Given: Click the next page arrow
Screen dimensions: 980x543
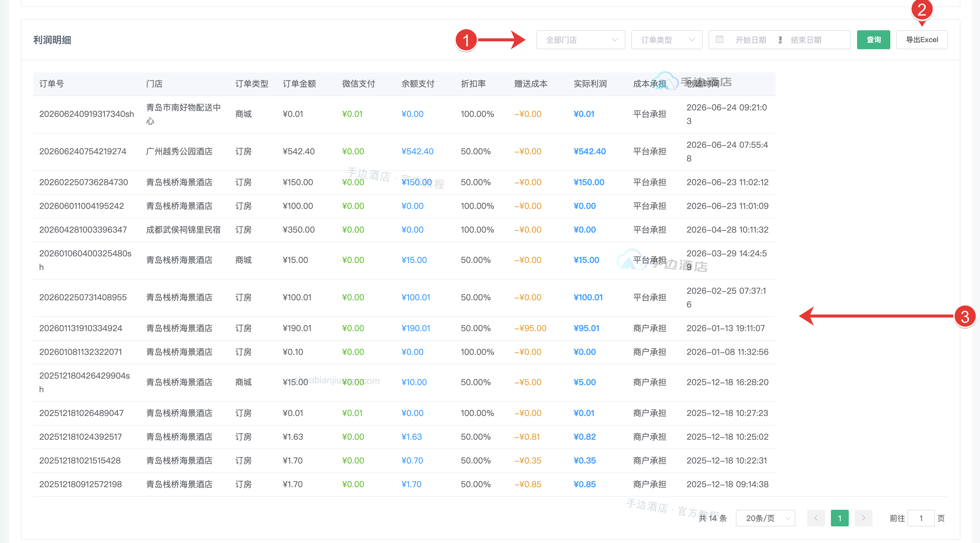Looking at the screenshot, I should 864,518.
